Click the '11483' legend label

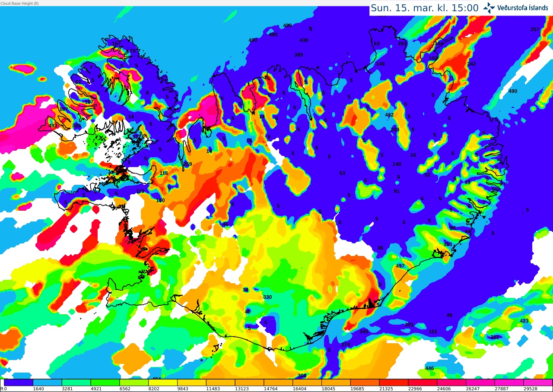213,389
